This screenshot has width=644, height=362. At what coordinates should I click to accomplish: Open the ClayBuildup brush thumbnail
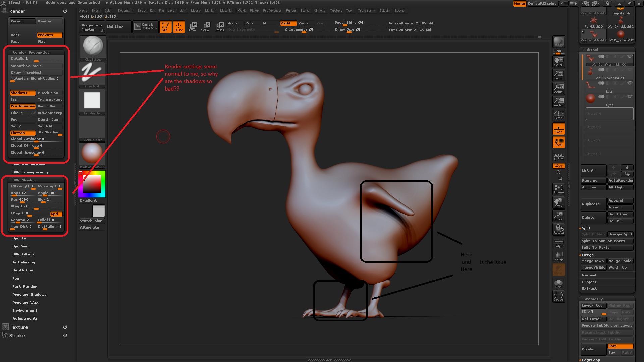93,47
